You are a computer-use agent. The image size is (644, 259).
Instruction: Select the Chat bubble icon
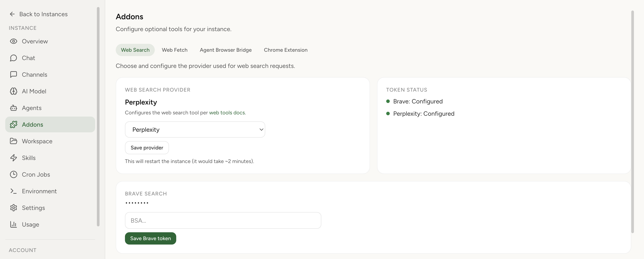tap(14, 58)
